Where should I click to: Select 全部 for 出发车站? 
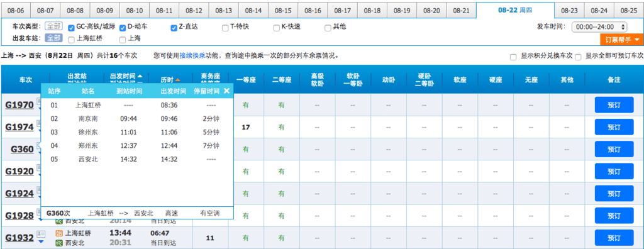point(53,38)
